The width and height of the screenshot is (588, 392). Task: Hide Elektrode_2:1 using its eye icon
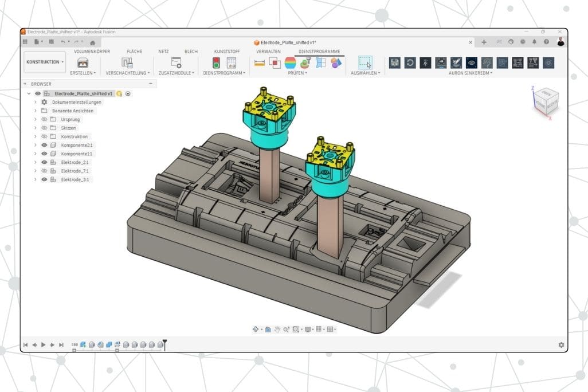pos(44,162)
